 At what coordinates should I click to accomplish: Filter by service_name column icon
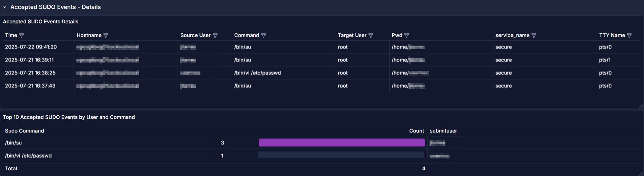click(534, 35)
